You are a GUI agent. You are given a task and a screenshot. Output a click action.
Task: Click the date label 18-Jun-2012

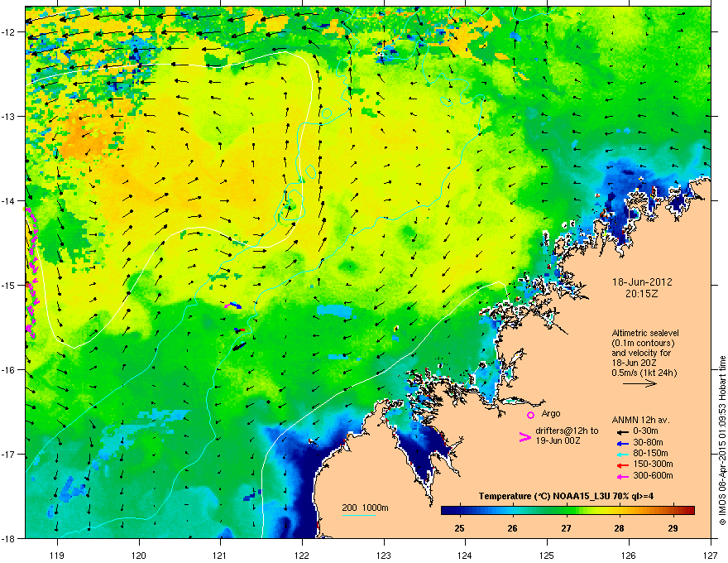642,282
